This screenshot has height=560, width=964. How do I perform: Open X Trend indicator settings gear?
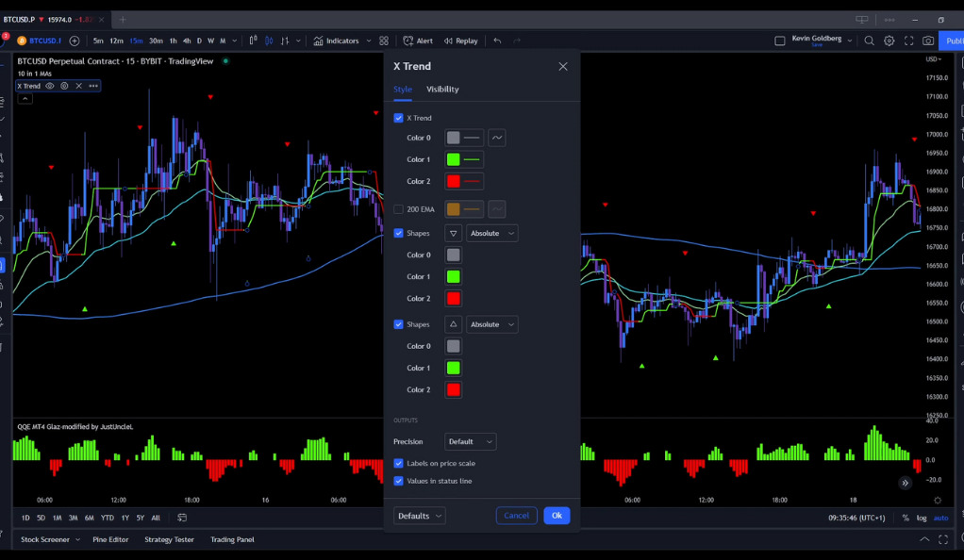click(x=64, y=86)
